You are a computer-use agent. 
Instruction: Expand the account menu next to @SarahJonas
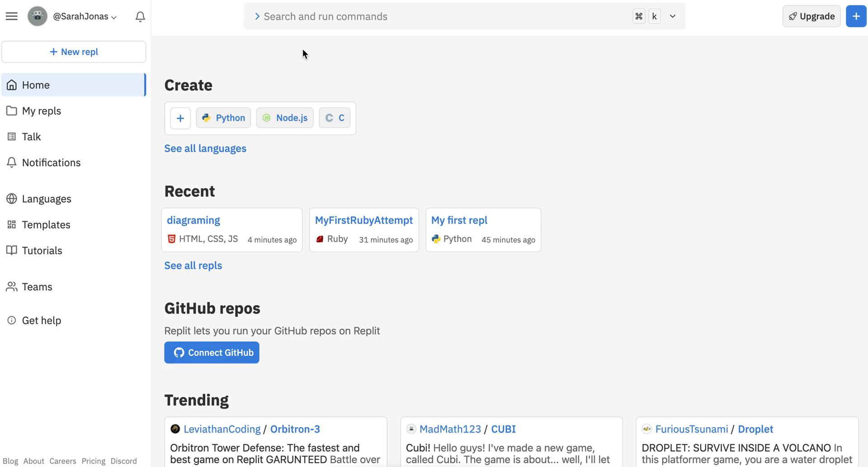coord(114,17)
